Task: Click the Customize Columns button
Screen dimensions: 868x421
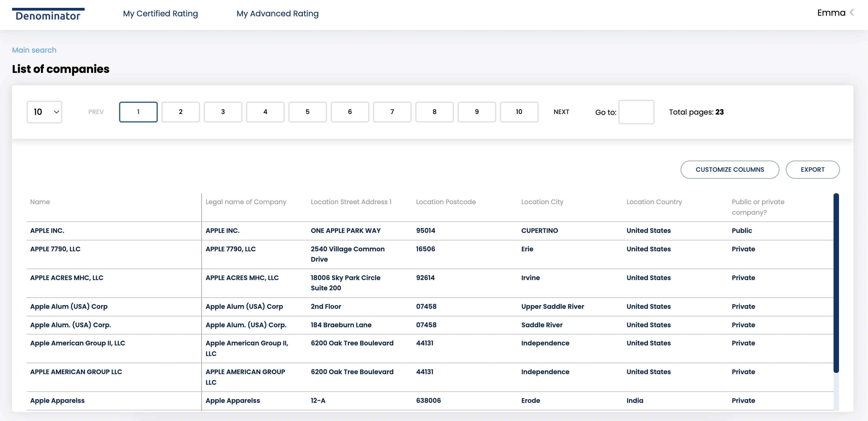Action: click(730, 170)
